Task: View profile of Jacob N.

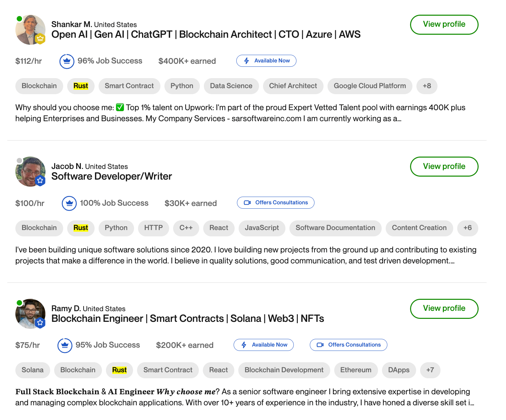Action: (x=444, y=167)
